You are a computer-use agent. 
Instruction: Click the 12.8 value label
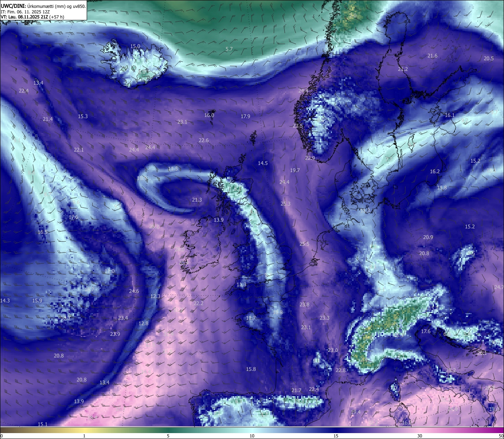(x=143, y=323)
